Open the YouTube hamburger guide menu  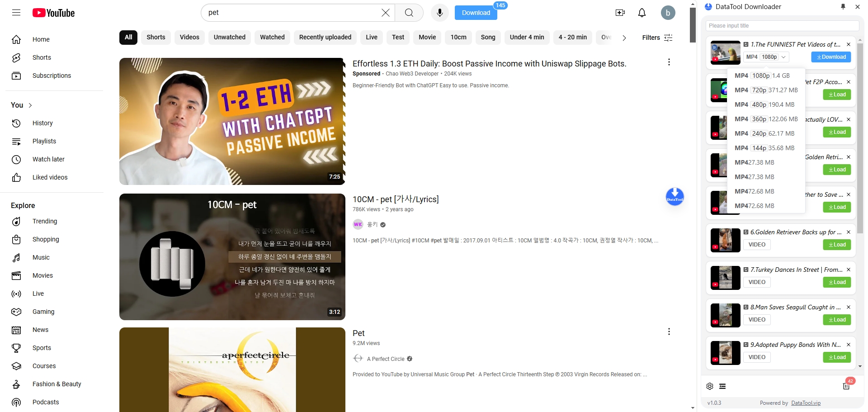click(x=16, y=13)
